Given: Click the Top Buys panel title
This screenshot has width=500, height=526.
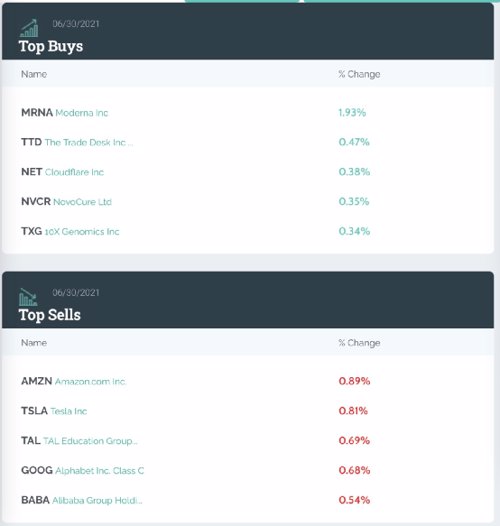Looking at the screenshot, I should [x=51, y=46].
